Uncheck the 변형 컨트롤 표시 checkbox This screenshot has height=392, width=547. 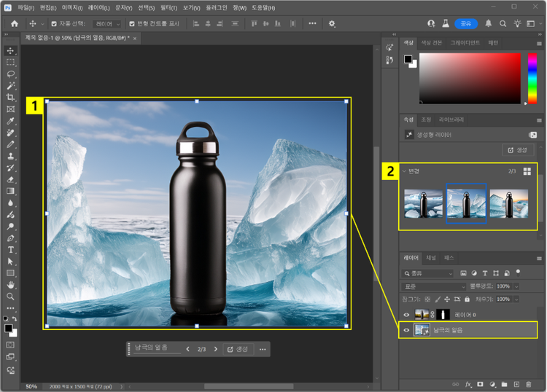pos(132,23)
